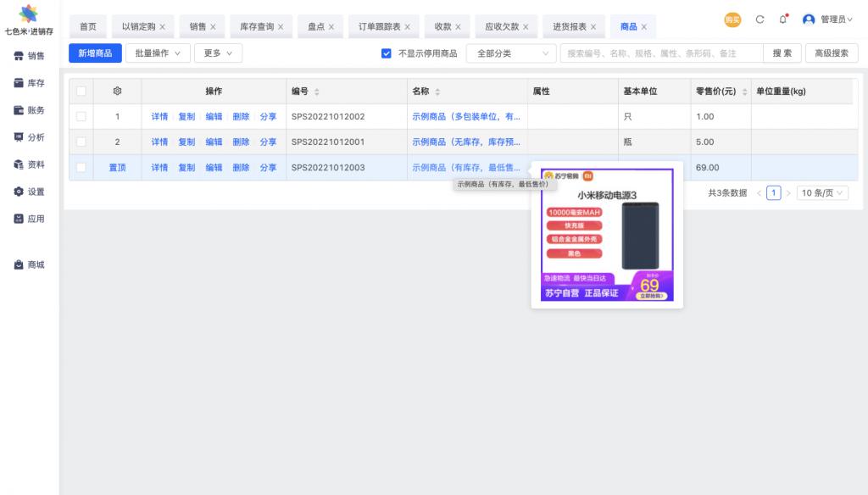The image size is (868, 495).
Task: Select checkbox for row SPS20221012001
Action: pos(81,142)
